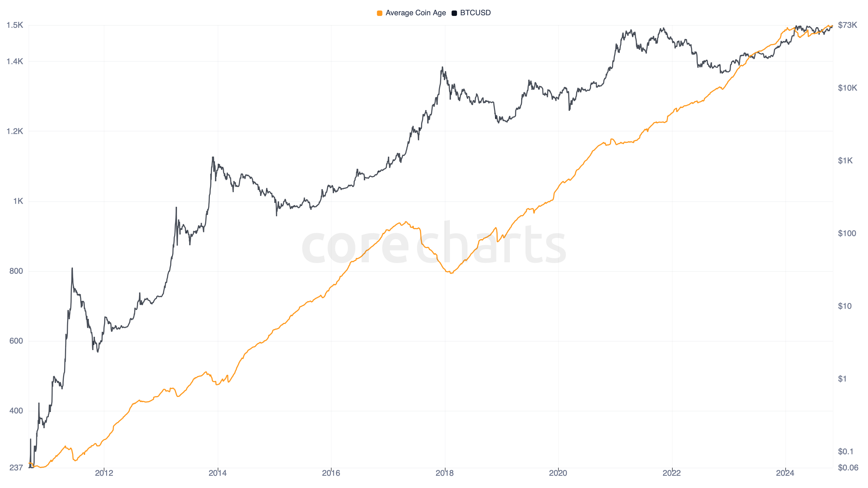Toggle the BTCUSD series legend label

click(x=475, y=13)
